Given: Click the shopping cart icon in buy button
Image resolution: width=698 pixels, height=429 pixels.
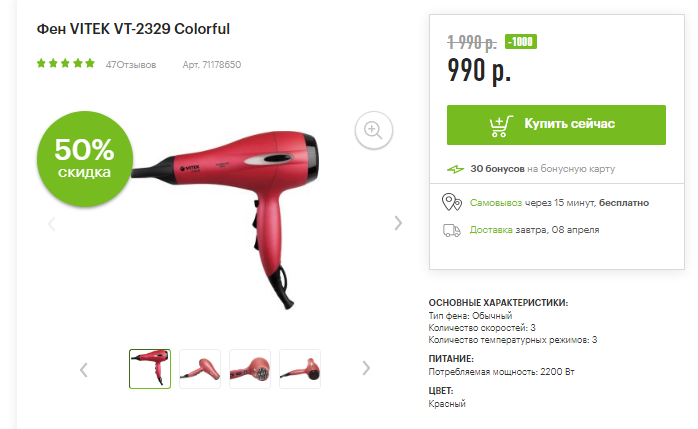Looking at the screenshot, I should click(501, 125).
